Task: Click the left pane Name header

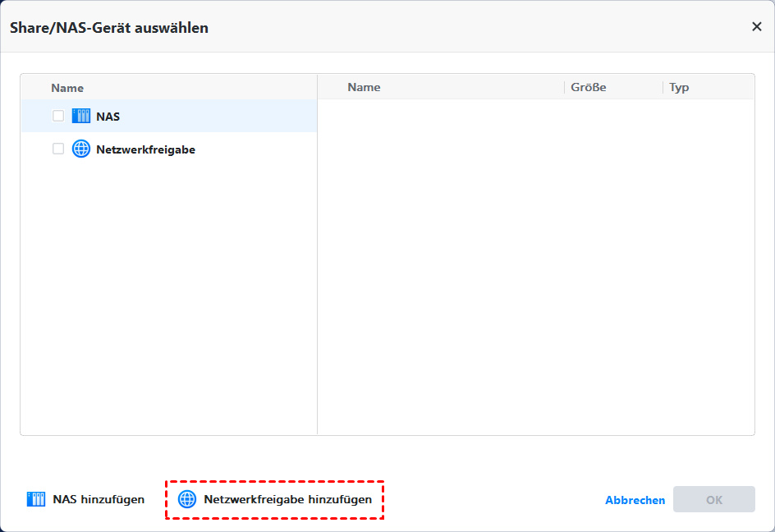Action: point(67,88)
